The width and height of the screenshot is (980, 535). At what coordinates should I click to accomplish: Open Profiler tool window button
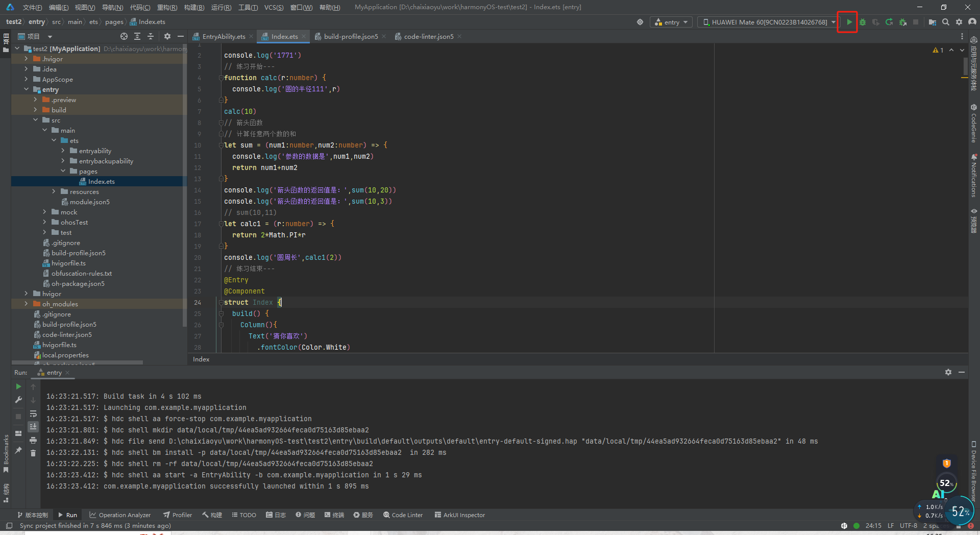pyautogui.click(x=178, y=515)
